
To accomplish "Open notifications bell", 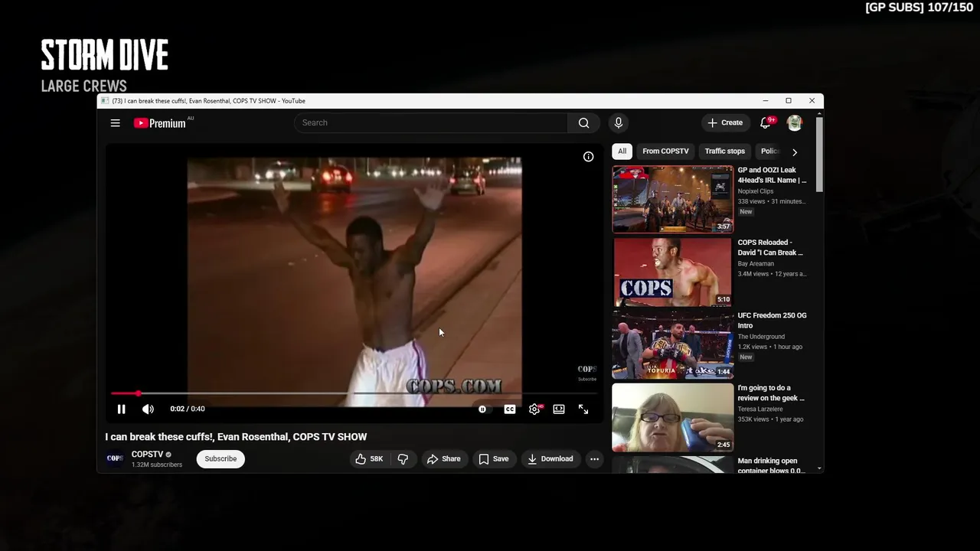I will coord(765,122).
